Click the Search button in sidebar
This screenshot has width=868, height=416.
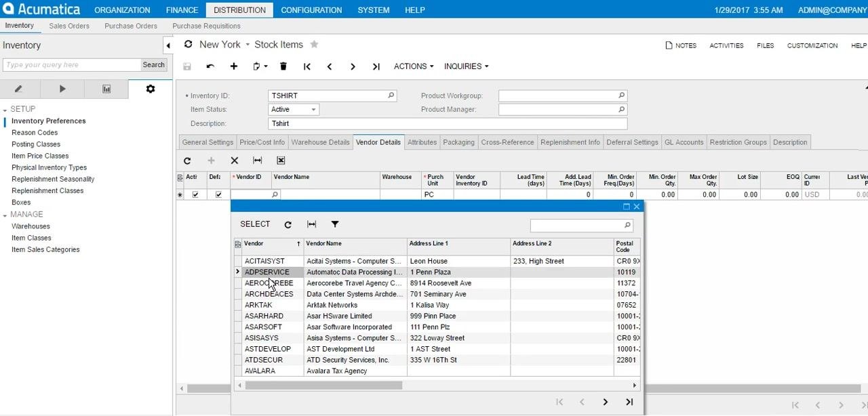coord(153,65)
